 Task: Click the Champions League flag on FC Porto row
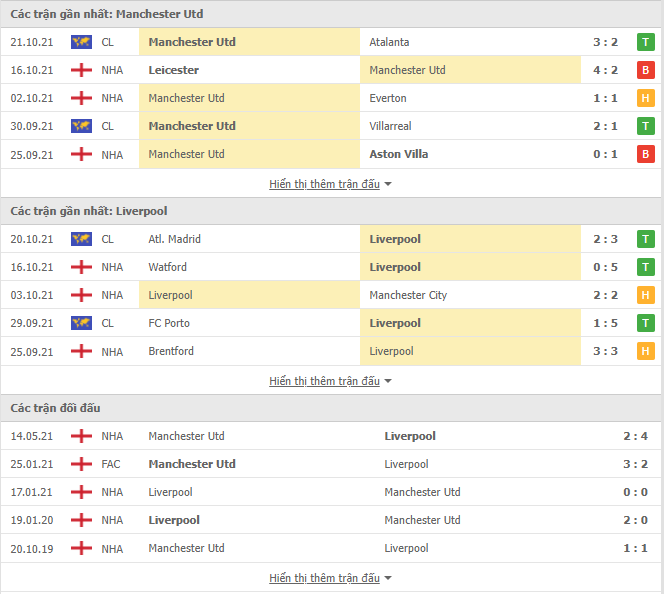[x=81, y=323]
